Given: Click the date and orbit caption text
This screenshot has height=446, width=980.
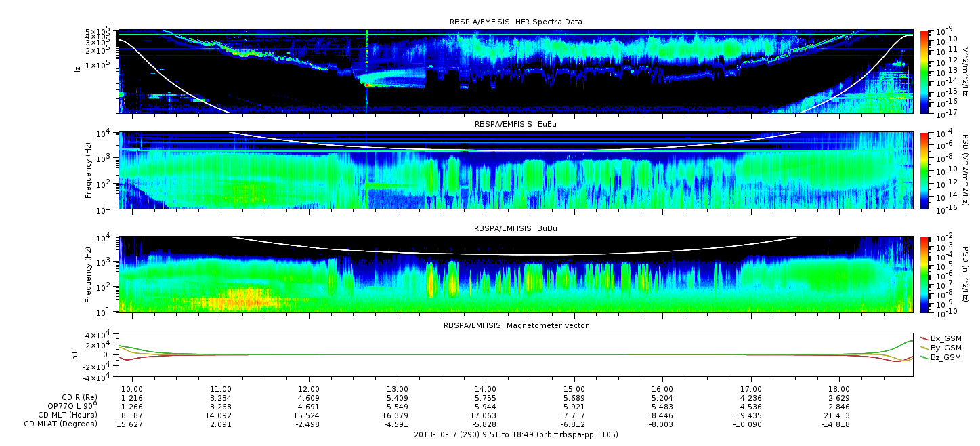Looking at the screenshot, I should coord(515,434).
